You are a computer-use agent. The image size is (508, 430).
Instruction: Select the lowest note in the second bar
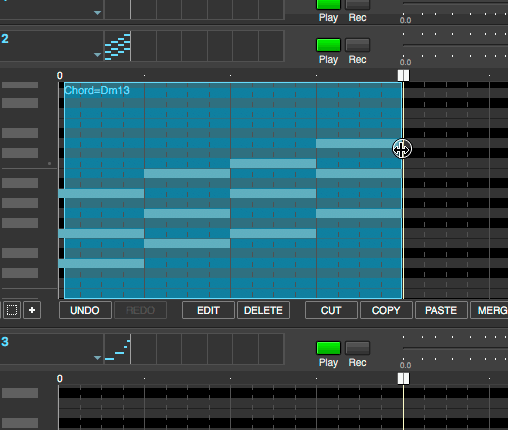click(x=187, y=244)
